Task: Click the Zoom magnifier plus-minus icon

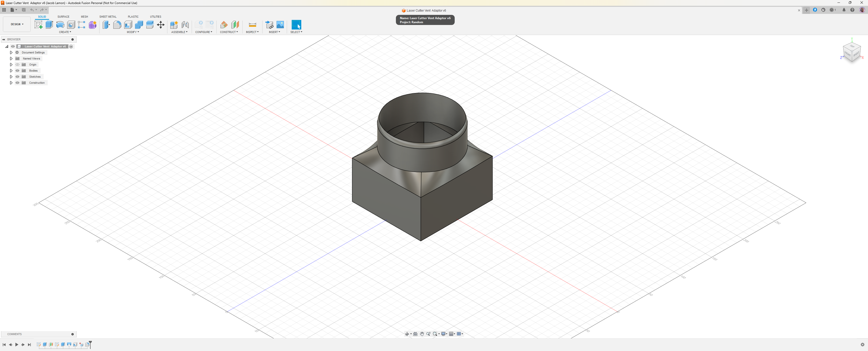Action: tap(428, 334)
